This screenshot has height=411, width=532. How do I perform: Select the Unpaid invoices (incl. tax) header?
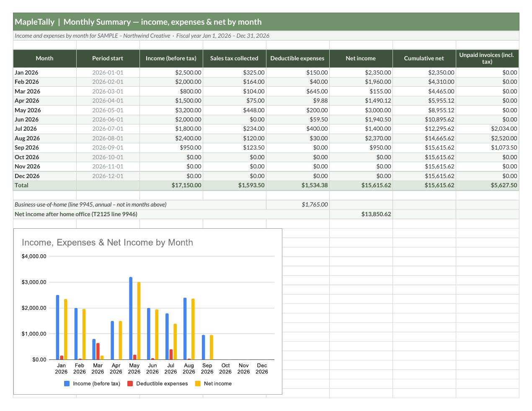tap(487, 58)
